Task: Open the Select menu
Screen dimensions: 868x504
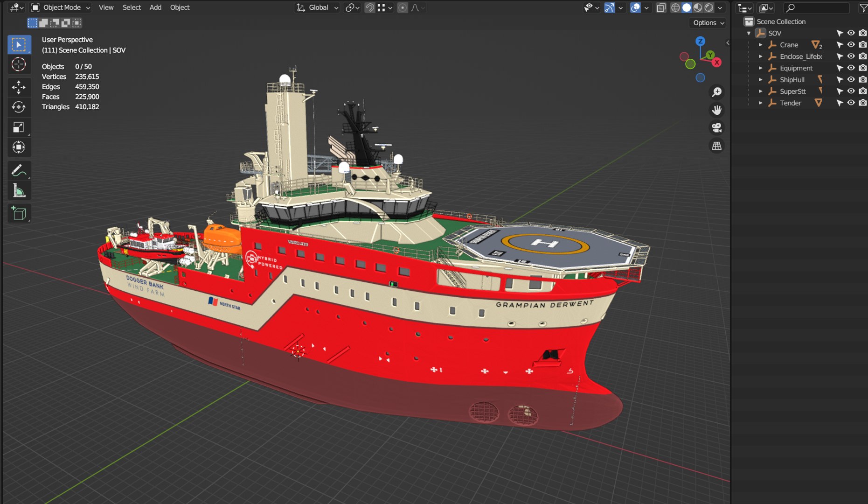Action: [132, 8]
